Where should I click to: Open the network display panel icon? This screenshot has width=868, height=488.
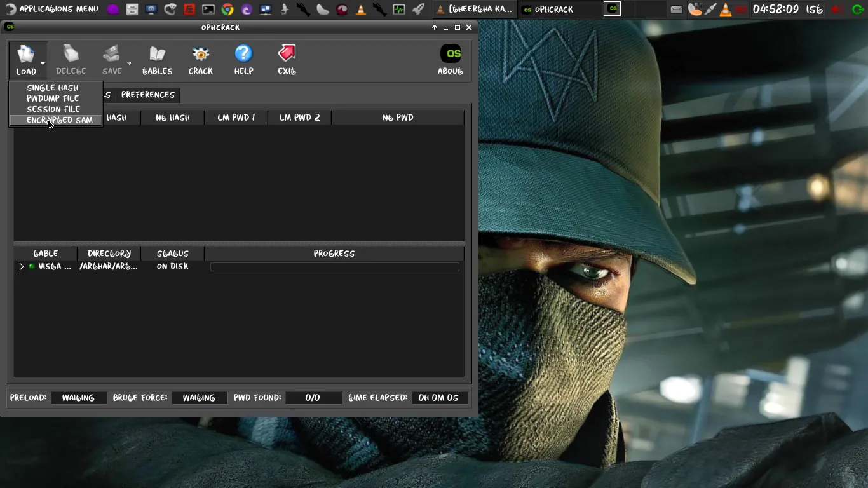pyautogui.click(x=266, y=10)
